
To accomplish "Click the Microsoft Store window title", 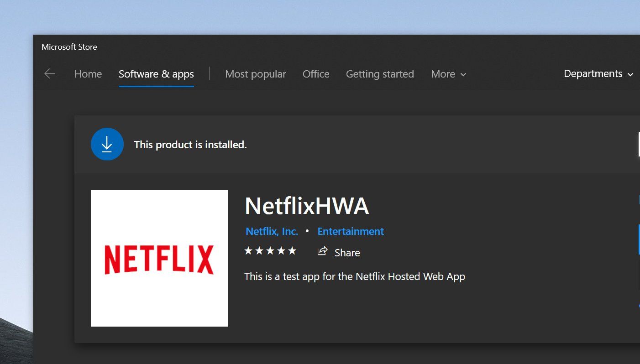I will tap(69, 47).
